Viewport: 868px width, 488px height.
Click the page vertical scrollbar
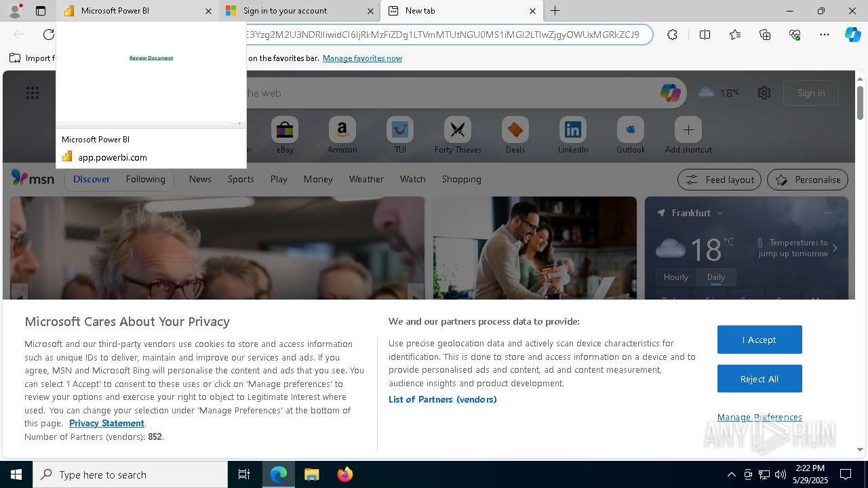pos(860,102)
